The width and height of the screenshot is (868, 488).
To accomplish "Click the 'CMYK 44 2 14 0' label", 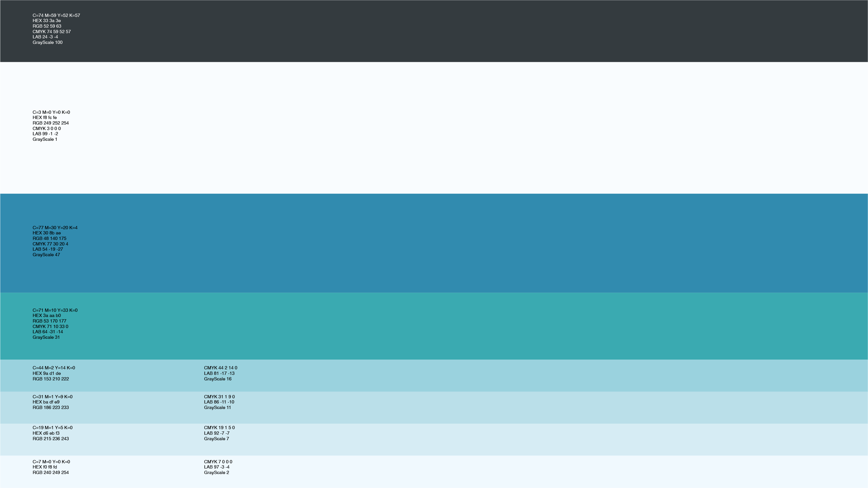I will point(220,368).
